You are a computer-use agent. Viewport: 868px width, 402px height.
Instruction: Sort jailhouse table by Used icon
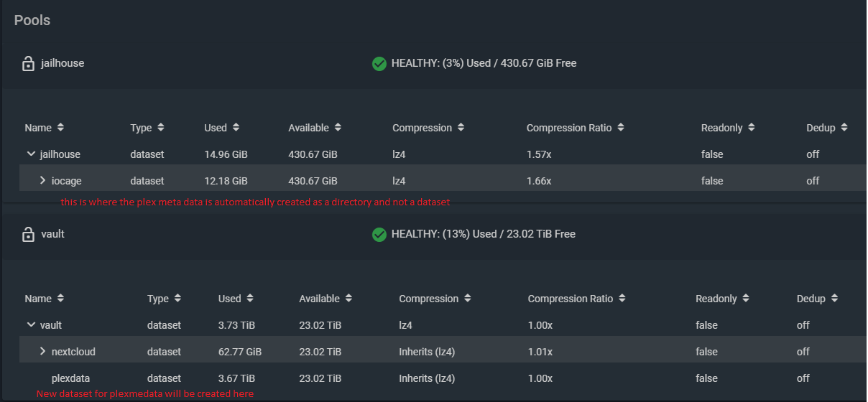click(236, 128)
